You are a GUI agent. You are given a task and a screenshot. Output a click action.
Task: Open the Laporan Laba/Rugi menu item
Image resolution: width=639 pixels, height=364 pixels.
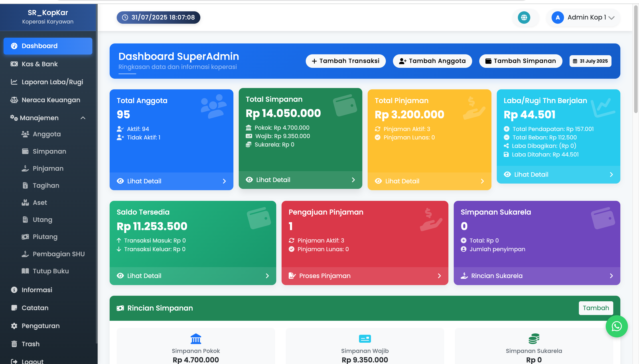tap(52, 82)
